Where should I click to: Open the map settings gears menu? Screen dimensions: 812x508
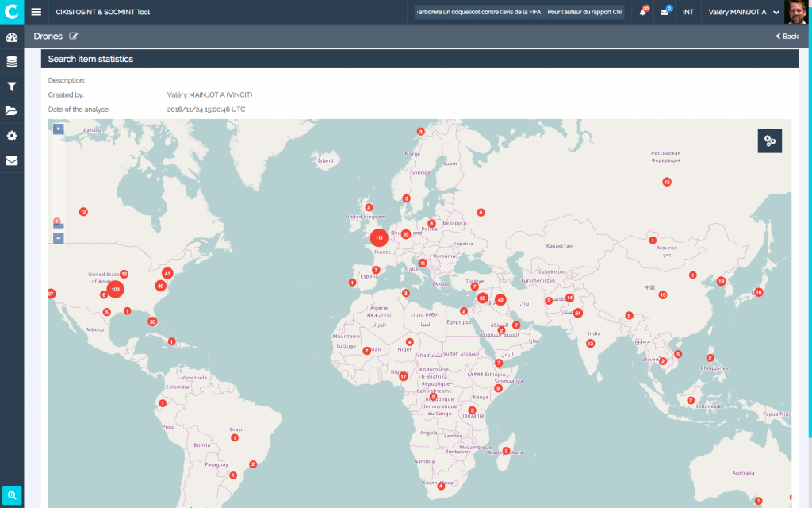tap(769, 140)
